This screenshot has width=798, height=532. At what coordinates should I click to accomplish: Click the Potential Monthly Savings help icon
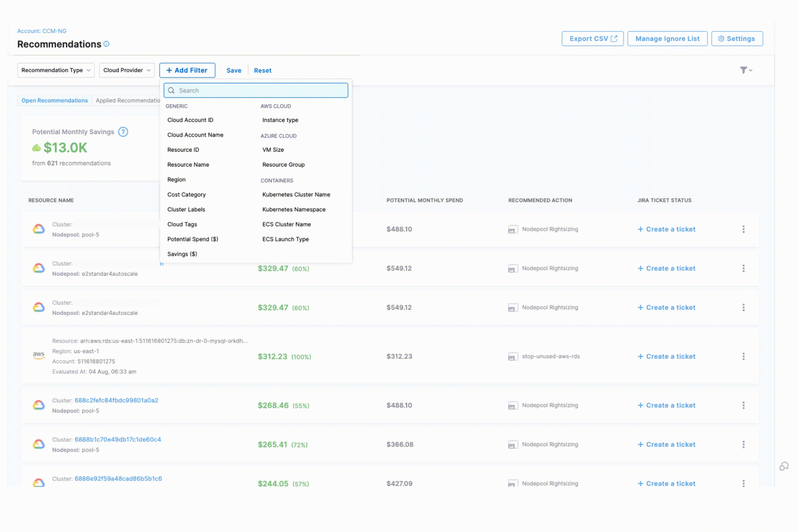123,132
